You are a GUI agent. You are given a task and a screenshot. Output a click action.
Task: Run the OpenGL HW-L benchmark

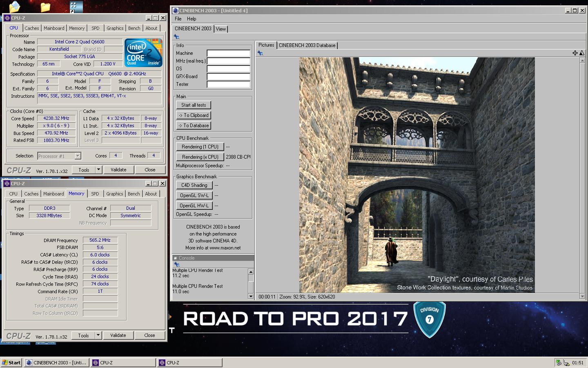point(194,206)
